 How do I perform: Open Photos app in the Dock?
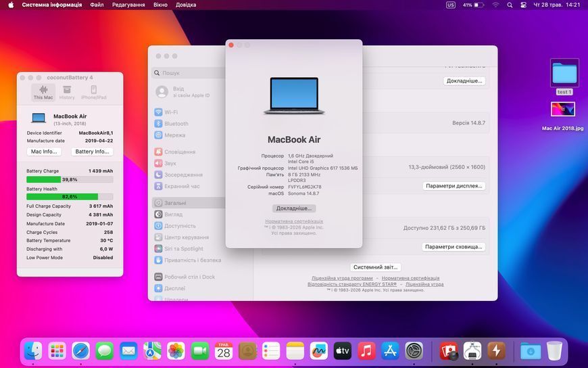coord(176,351)
